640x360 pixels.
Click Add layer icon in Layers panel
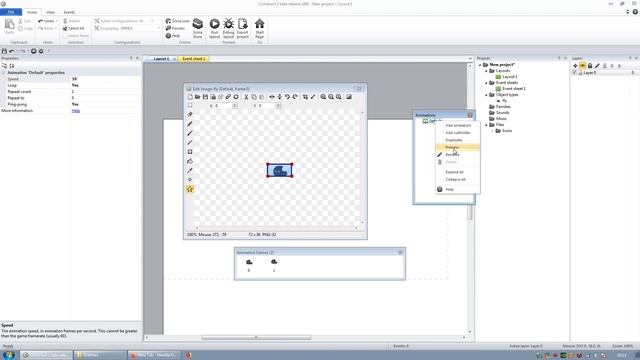tap(575, 66)
